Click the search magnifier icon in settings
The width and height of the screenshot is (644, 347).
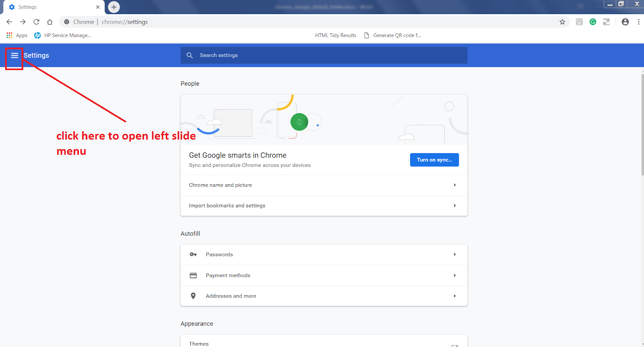click(190, 55)
